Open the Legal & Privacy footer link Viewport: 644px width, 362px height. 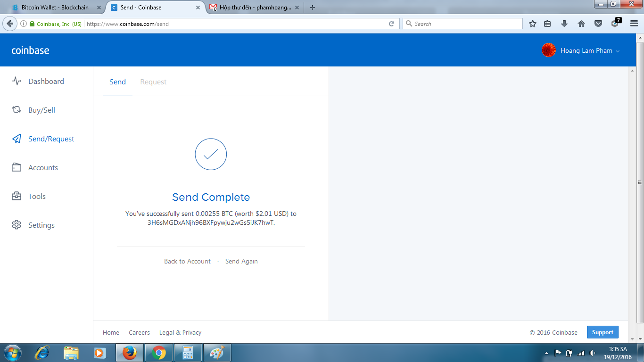(x=180, y=332)
